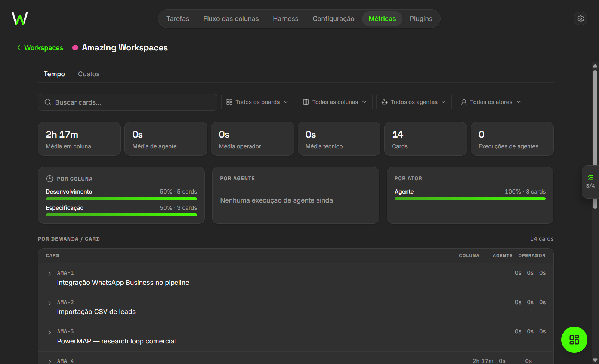
Task: Click the W logo icon
Action: 20,18
